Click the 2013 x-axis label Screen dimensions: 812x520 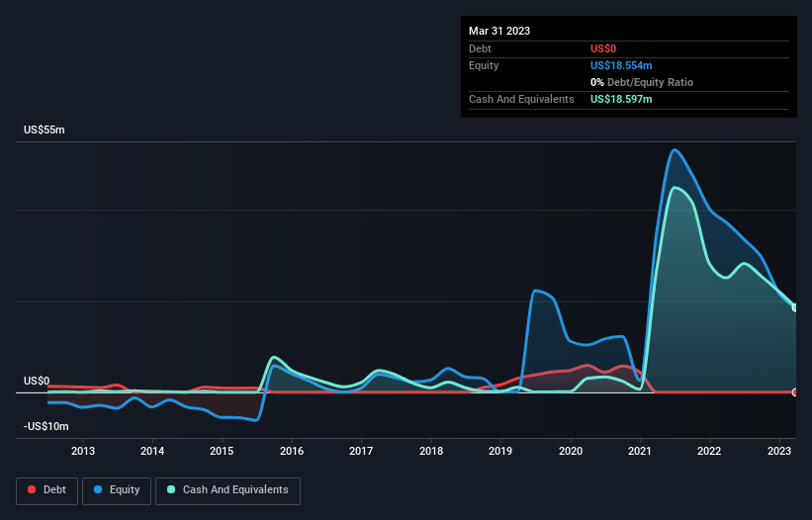(83, 451)
